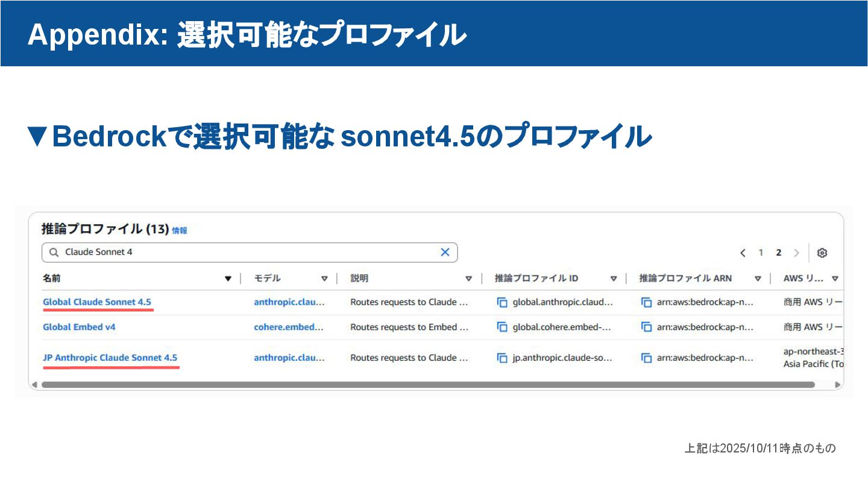Sort by AWS リ... column arrow
Viewport: 868px width, 488px height.
(835, 278)
